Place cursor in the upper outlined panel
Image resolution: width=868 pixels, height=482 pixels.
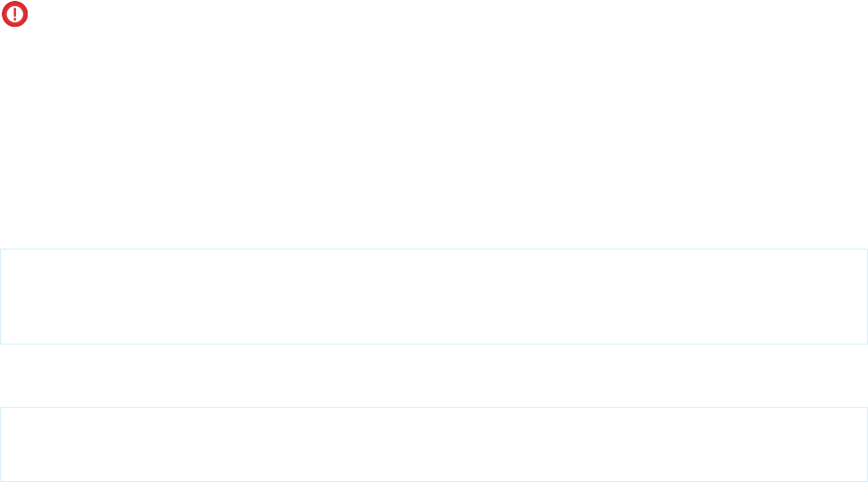pos(434,297)
